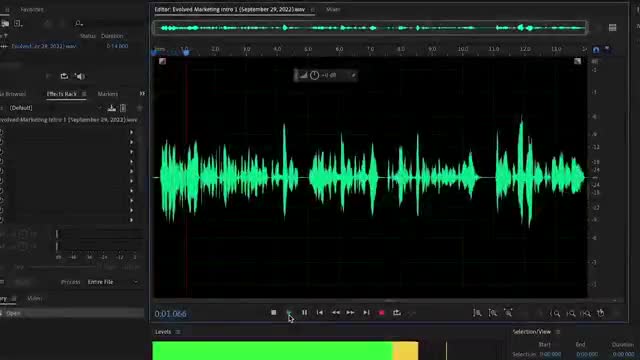
Task: Open third effect slot arrow
Action: tap(131, 152)
